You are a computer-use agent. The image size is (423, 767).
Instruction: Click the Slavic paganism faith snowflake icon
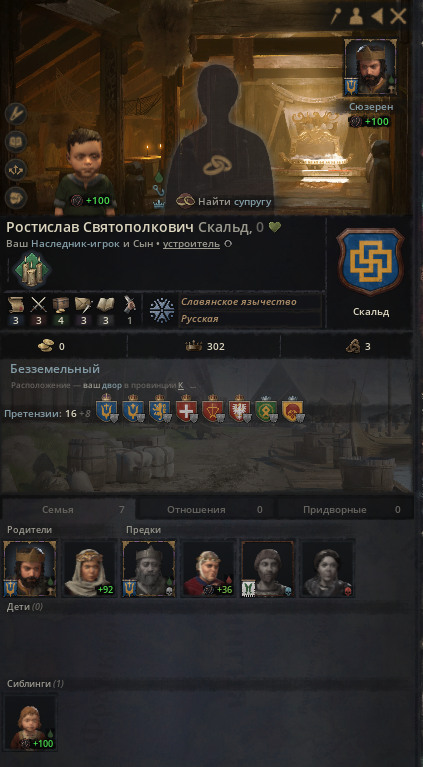click(x=162, y=310)
